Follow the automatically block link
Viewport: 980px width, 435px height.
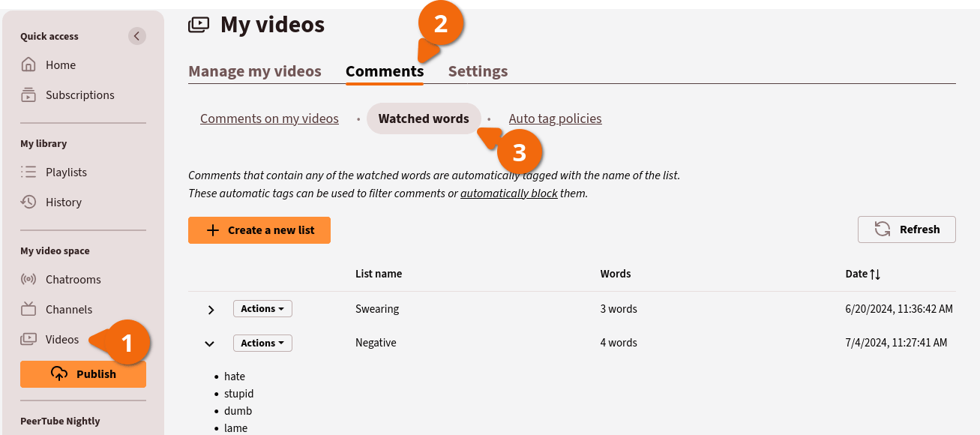click(x=509, y=193)
